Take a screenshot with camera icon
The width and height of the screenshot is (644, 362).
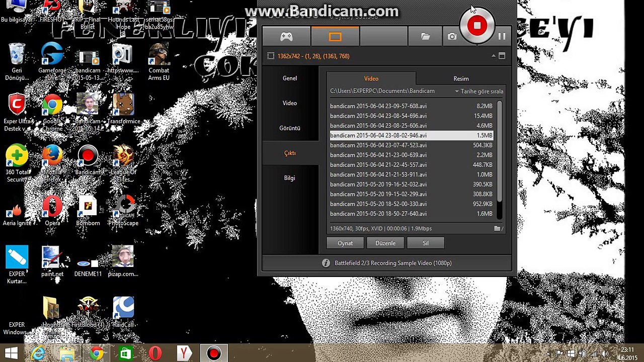coord(452,37)
